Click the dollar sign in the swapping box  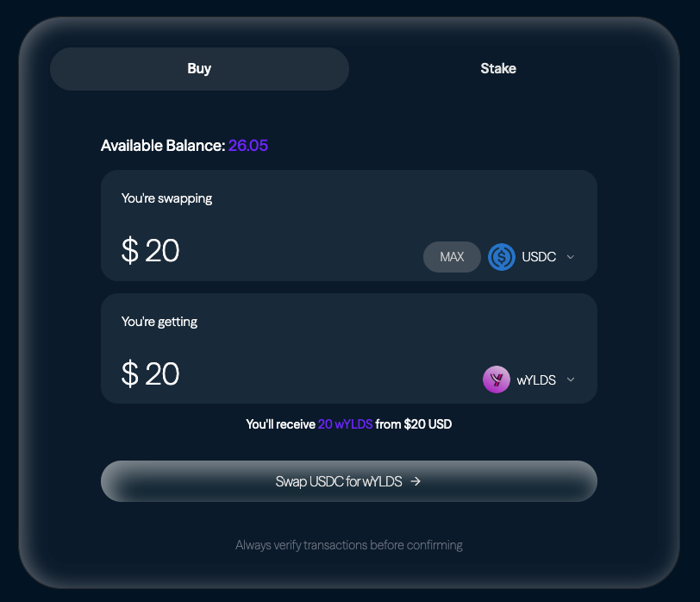click(x=130, y=251)
